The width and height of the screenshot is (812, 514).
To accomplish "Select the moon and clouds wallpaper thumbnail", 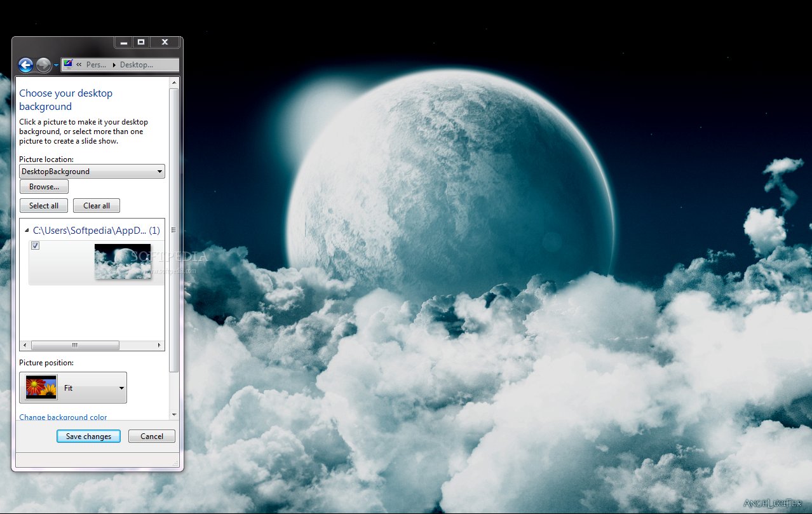I will pos(123,262).
